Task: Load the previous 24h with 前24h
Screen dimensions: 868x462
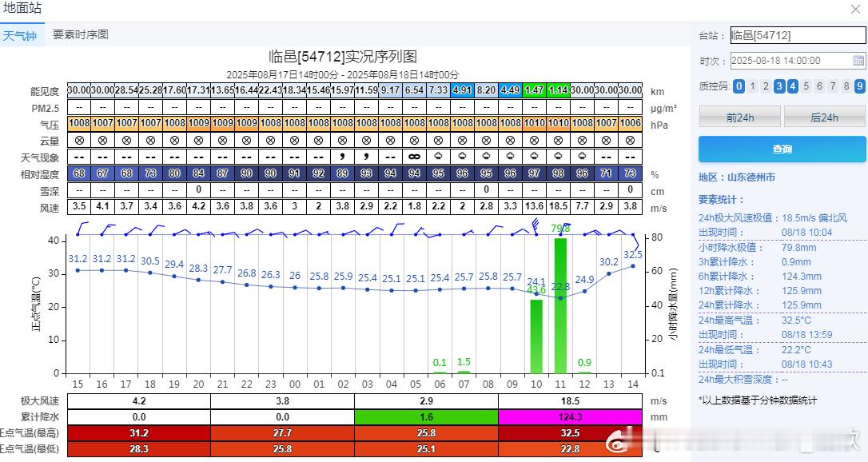Action: pos(740,117)
